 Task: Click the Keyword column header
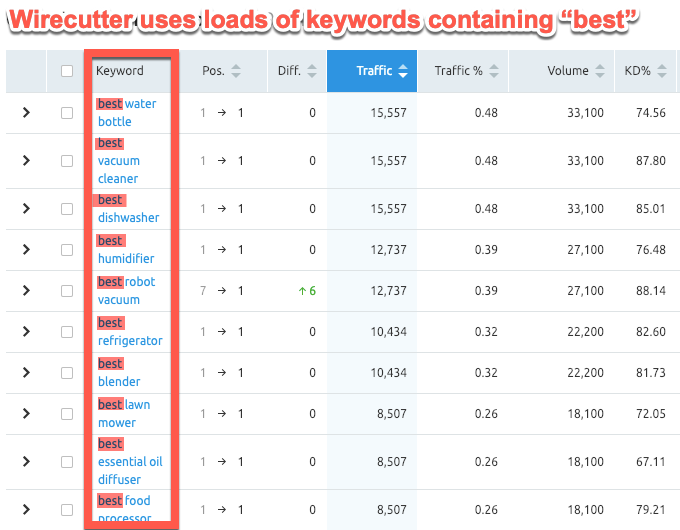pyautogui.click(x=120, y=71)
